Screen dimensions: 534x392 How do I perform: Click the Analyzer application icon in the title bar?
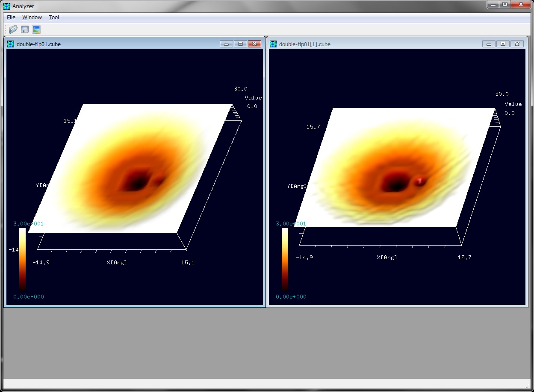pyautogui.click(x=7, y=6)
